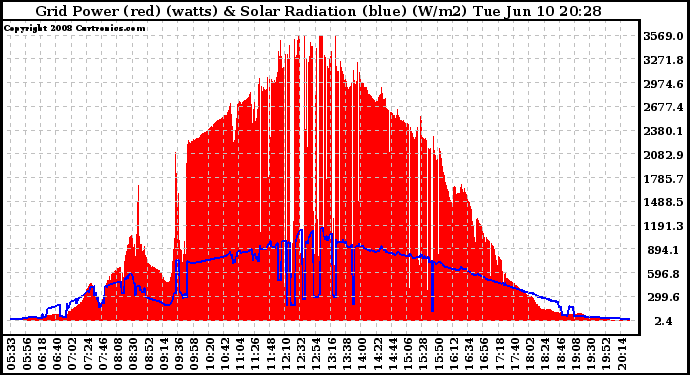Click the 14:44 time label
The image size is (690, 375).
[x=393, y=354]
